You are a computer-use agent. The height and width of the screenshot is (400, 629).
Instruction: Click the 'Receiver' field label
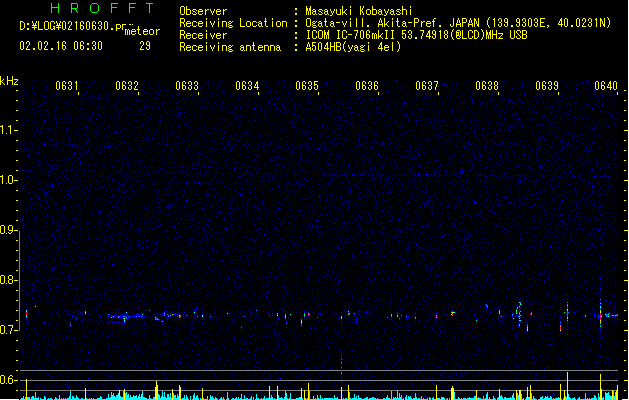(x=203, y=35)
